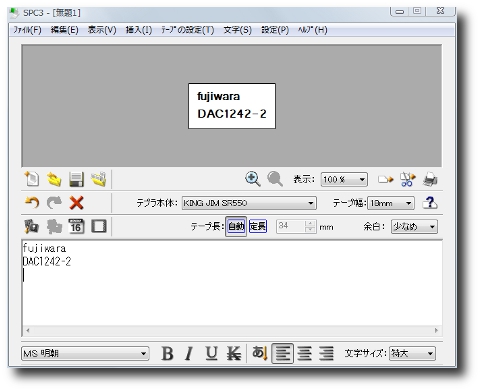Toggle italic text formatting

(189, 353)
